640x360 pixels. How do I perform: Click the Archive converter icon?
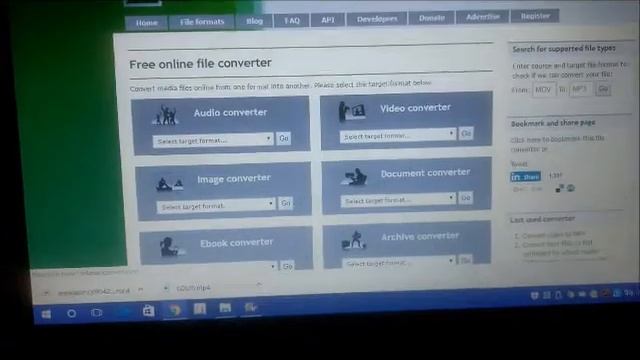coord(354,240)
